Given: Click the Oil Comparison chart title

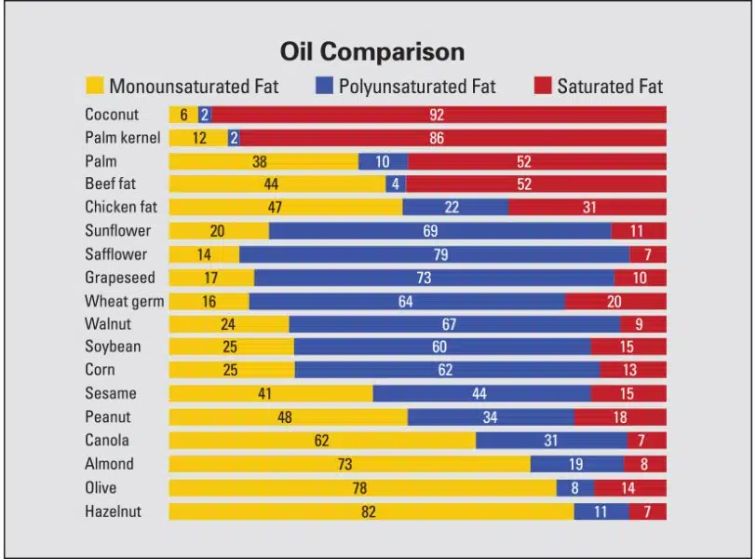Looking at the screenshot, I should pos(372,51).
